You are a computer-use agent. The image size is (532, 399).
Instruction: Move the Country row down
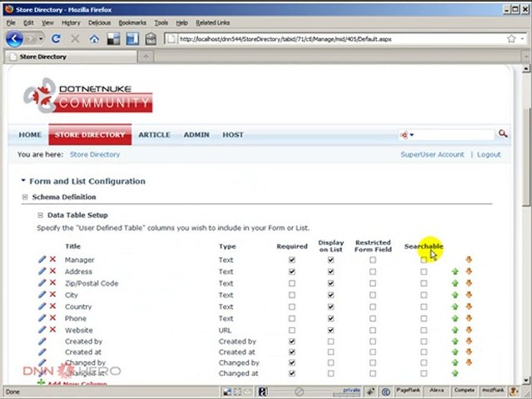[469, 306]
